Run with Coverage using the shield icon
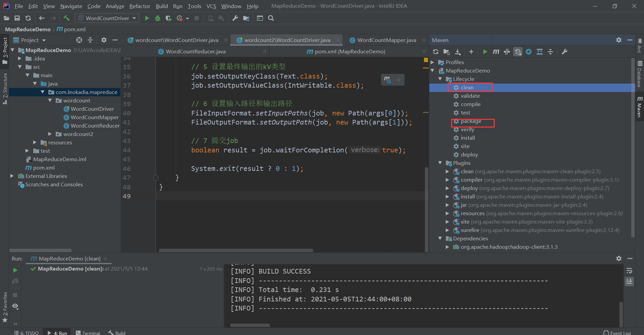This screenshot has width=644, height=335. tap(168, 18)
